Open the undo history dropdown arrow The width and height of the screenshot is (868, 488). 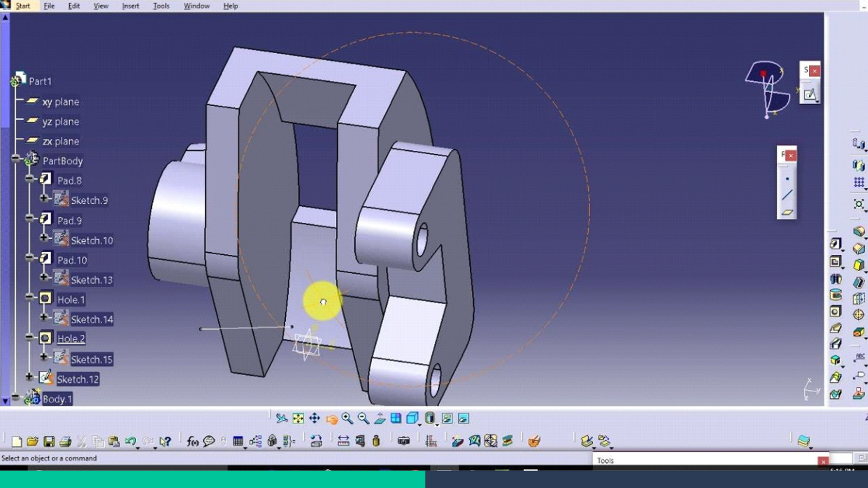coord(138,447)
